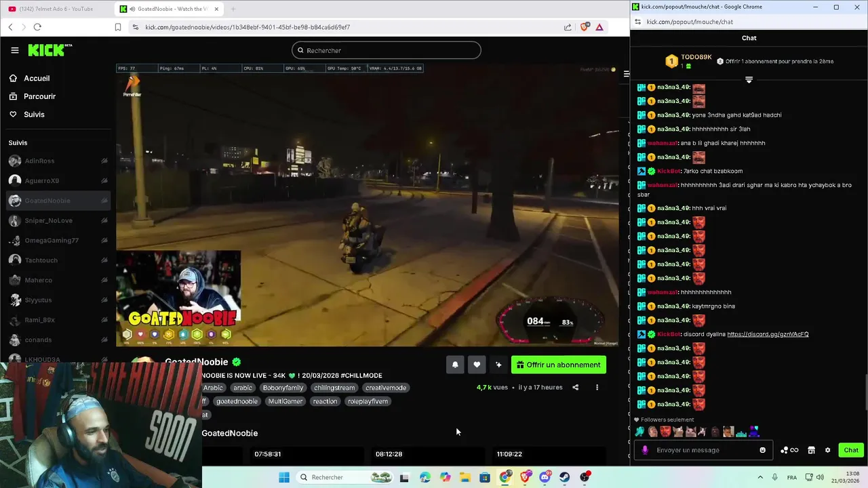
Task: Share the video with share icon
Action: pos(575,388)
